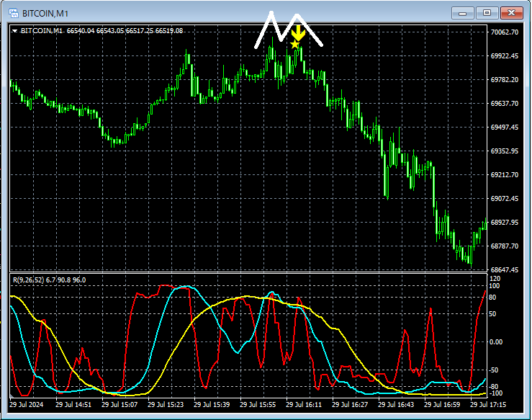Click the 69637.70 price scale label
532x420 pixels.
click(505, 104)
